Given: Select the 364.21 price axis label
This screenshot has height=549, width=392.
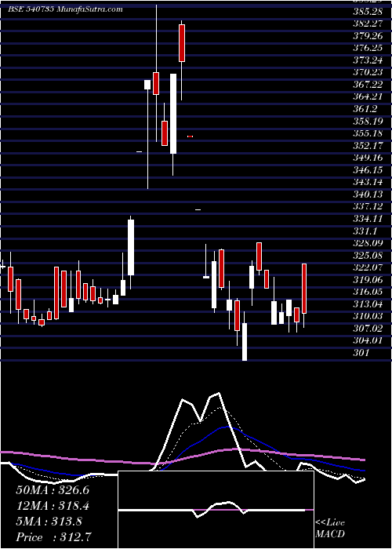Looking at the screenshot, I should pyautogui.click(x=368, y=96).
